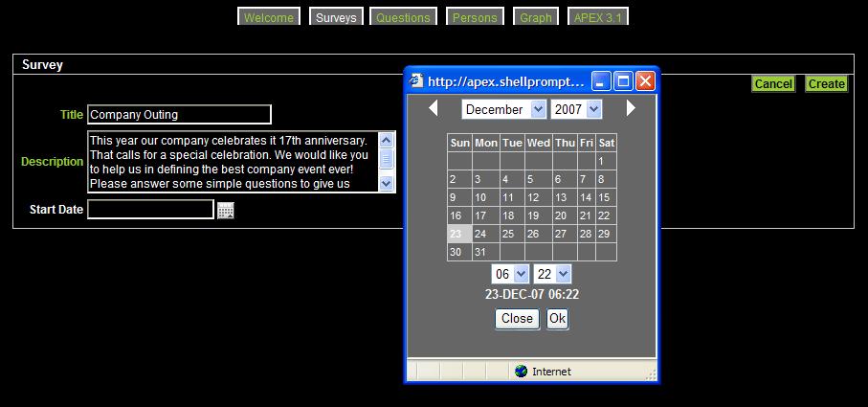Open the calendar picker icon beside Start Date
This screenshot has height=407, width=868.
[226, 210]
